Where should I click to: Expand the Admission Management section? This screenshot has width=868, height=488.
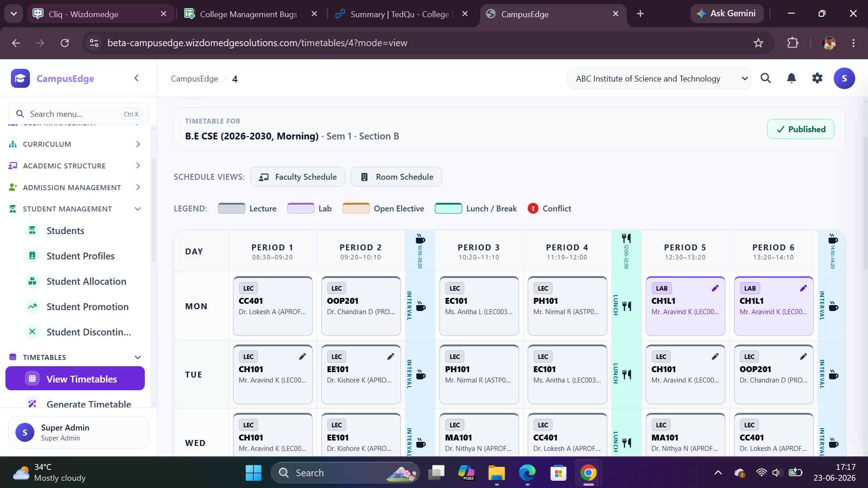point(75,187)
